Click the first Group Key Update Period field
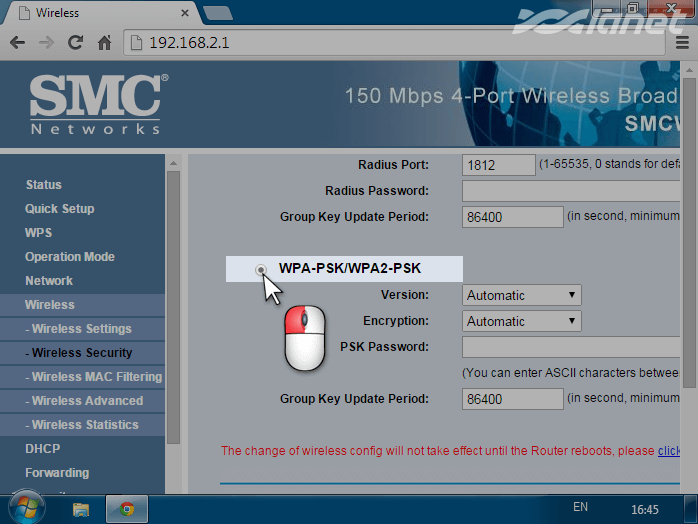Image resolution: width=698 pixels, height=524 pixels. tap(512, 217)
